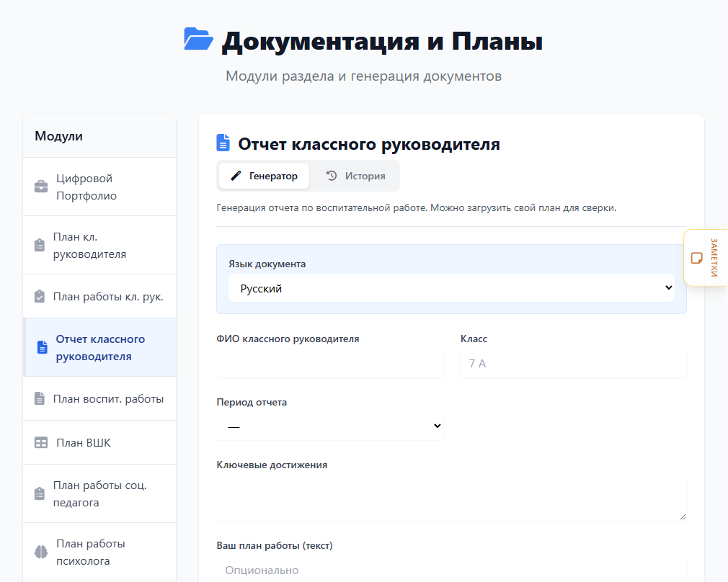The width and height of the screenshot is (728, 582).
Task: Open the Цифровой Портфолио module
Action: tap(99, 187)
